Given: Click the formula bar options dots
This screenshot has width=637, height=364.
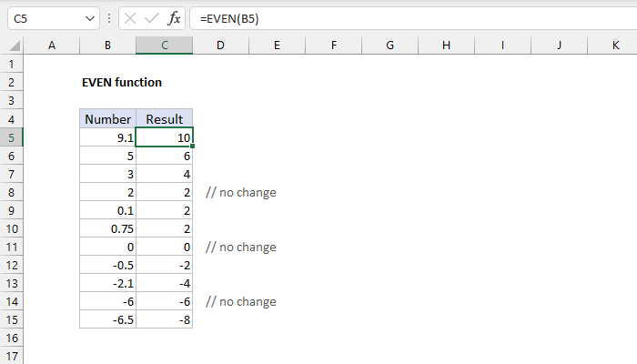Looking at the screenshot, I should click(109, 18).
